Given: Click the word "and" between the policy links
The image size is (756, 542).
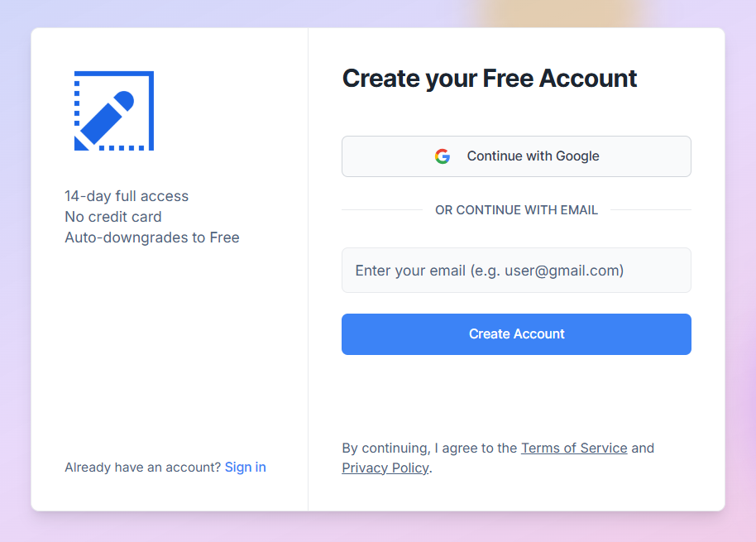Looking at the screenshot, I should click(643, 448).
